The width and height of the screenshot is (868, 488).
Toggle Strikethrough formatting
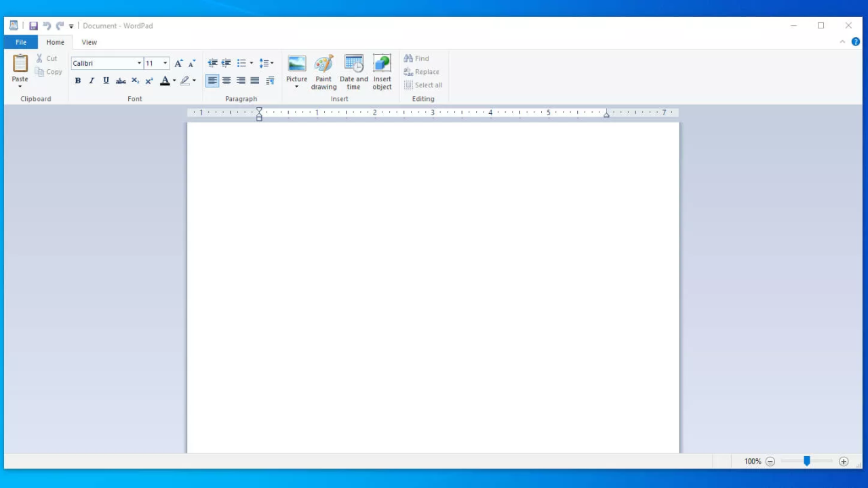pos(121,81)
